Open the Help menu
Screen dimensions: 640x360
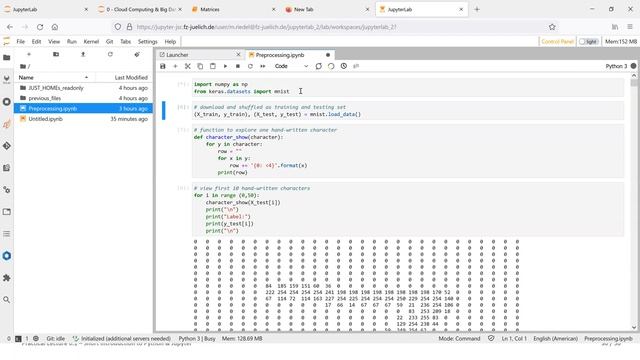tap(170, 42)
